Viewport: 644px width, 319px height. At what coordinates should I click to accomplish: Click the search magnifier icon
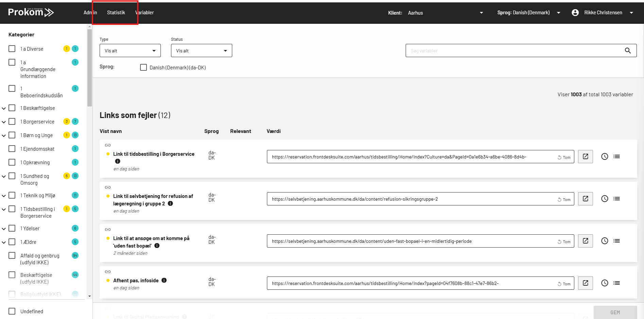coord(628,51)
